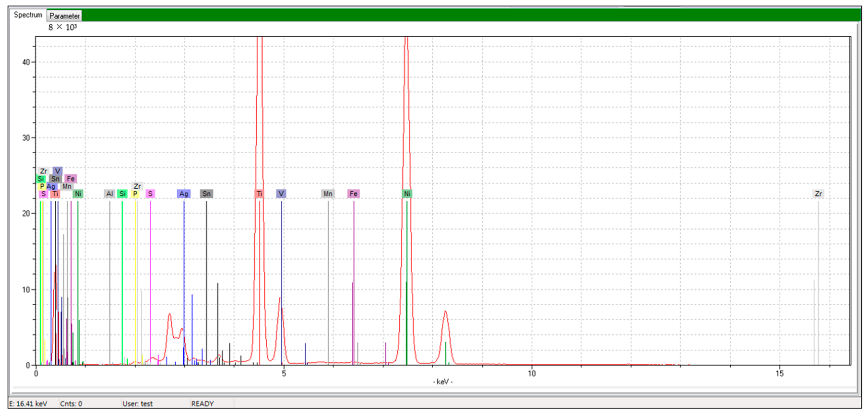The width and height of the screenshot is (868, 417).
Task: Click the keV axis title below the plot
Action: pos(442,382)
